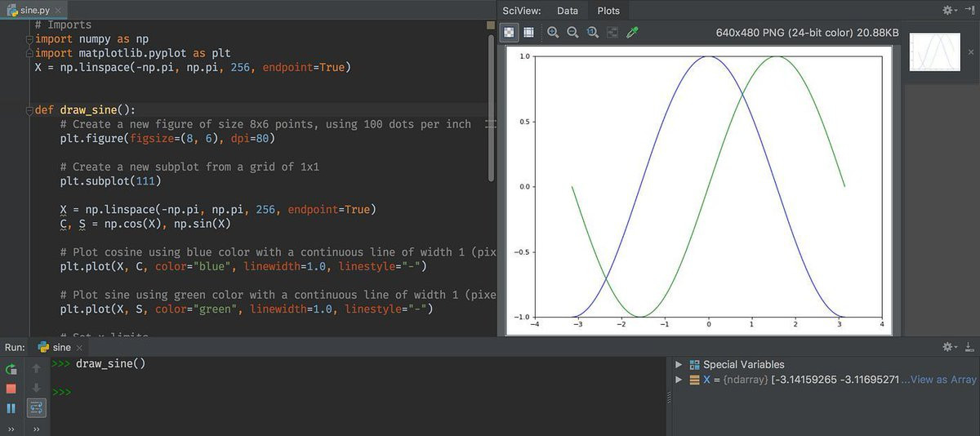980x436 pixels.
Task: Show more actions under pause button
Action: 11,429
